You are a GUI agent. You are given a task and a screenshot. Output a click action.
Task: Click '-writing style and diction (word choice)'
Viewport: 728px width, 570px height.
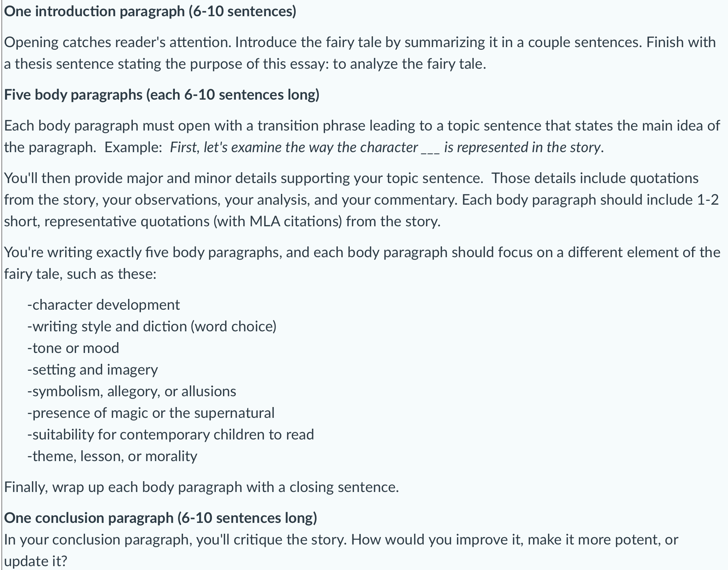[152, 327]
